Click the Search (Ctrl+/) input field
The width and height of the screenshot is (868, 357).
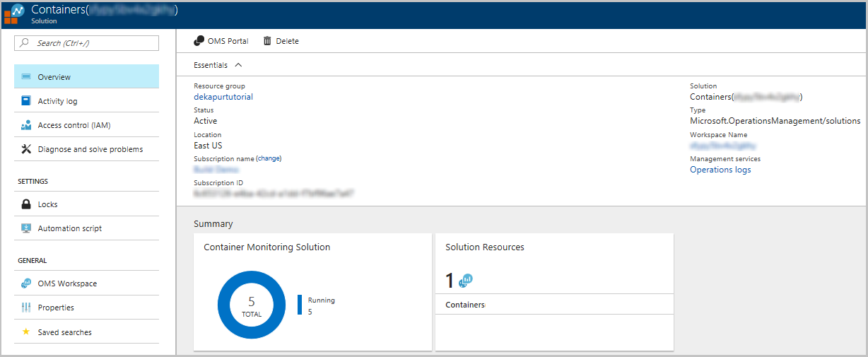[86, 43]
